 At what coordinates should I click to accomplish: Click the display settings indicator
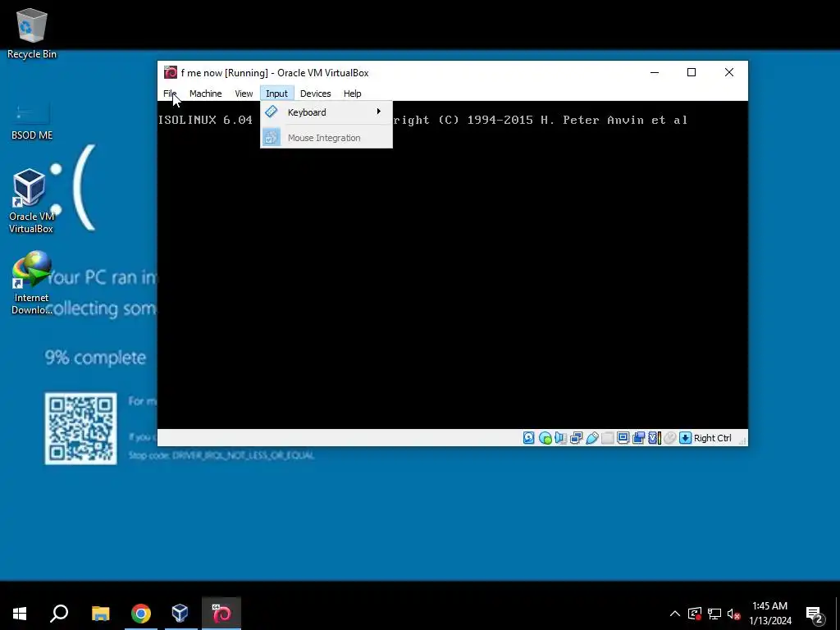click(x=623, y=438)
